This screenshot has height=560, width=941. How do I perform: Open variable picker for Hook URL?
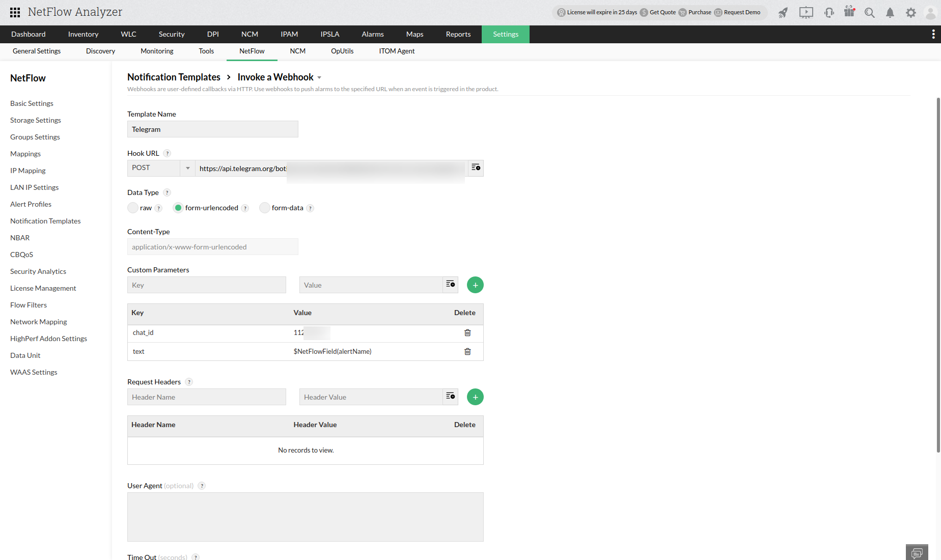click(476, 168)
